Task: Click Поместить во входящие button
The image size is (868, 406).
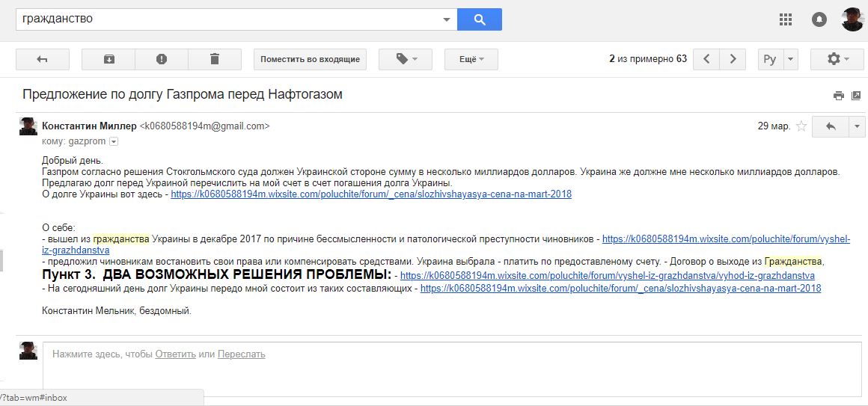Action: tap(310, 59)
